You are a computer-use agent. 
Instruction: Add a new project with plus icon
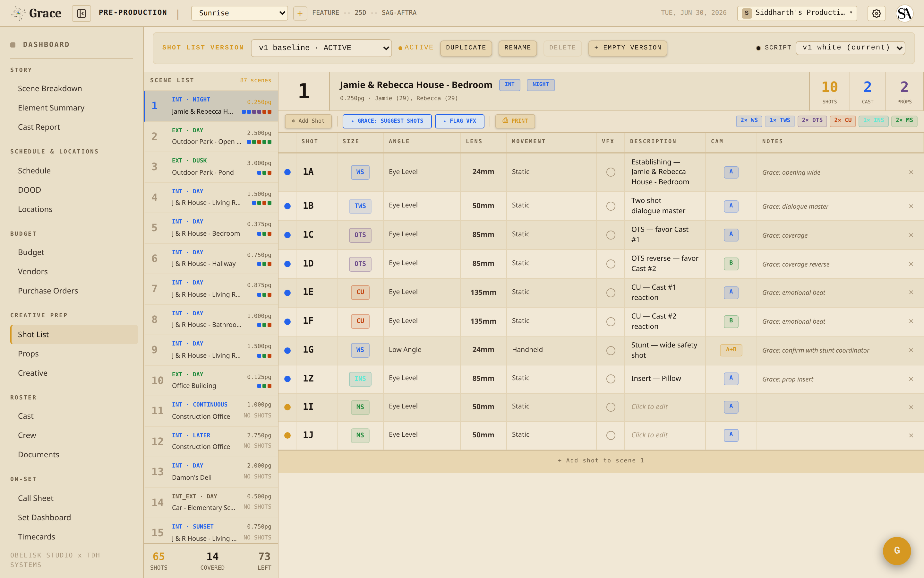point(300,13)
